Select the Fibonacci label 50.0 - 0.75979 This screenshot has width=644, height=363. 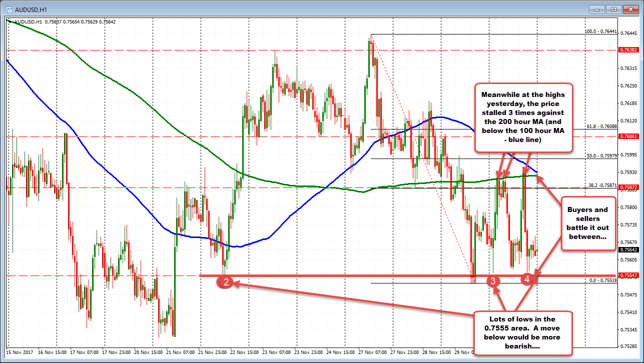(601, 155)
